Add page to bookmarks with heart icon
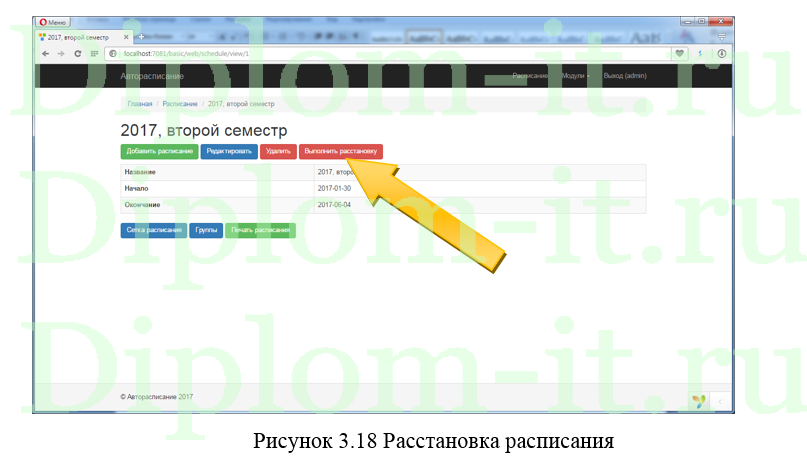 679,54
